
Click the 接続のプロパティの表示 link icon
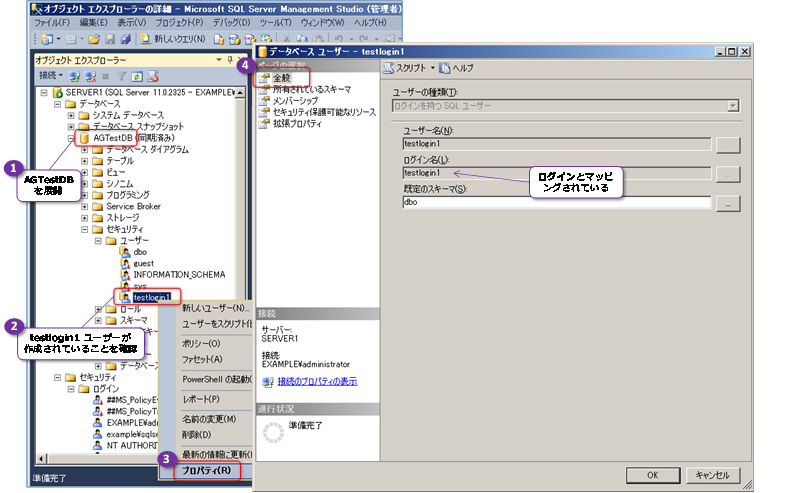pos(268,382)
